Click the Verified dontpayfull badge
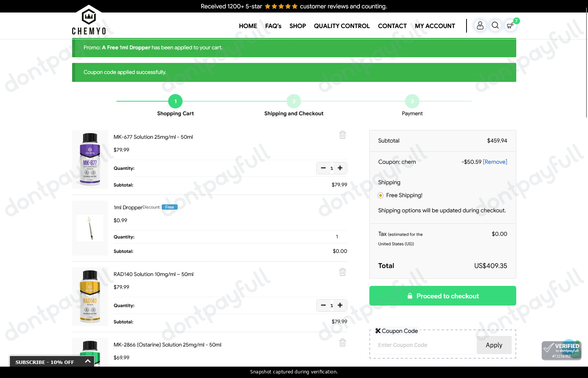 [x=561, y=350]
